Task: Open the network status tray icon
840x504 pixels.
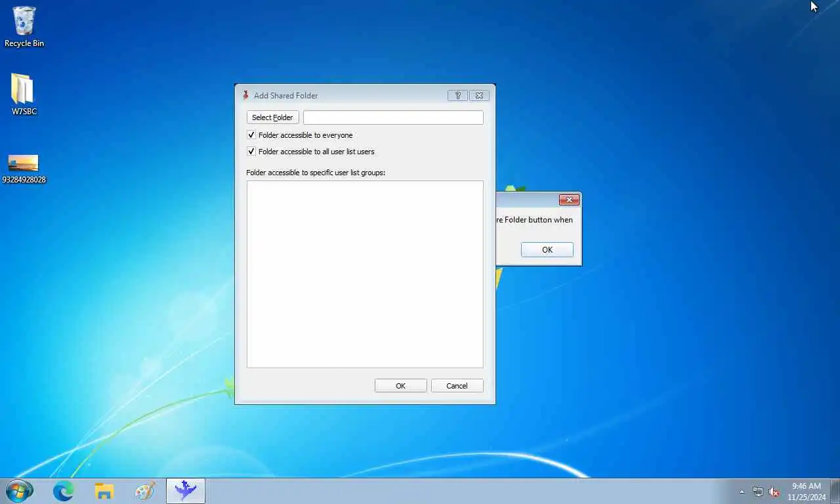Action: [758, 492]
